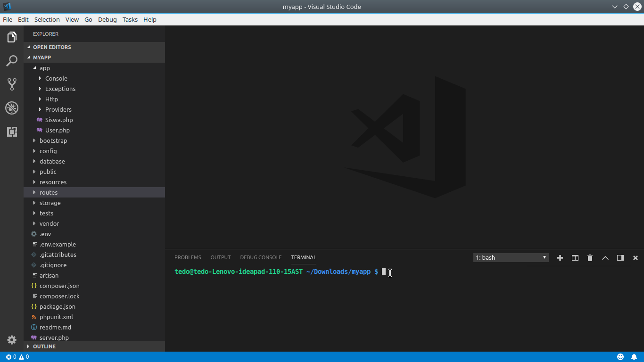The width and height of the screenshot is (644, 362).
Task: Open the Debug view in the activity bar
Action: (x=12, y=108)
